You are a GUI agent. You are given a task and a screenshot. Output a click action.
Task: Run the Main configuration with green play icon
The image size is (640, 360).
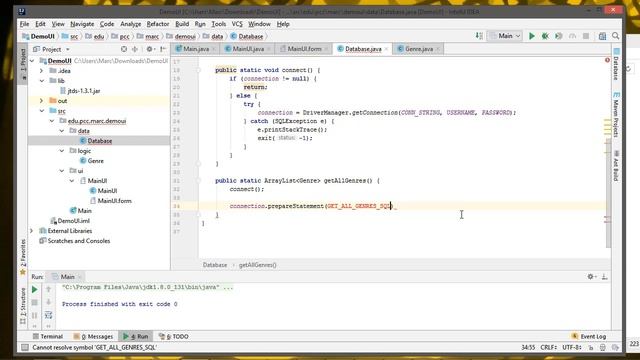click(x=531, y=36)
